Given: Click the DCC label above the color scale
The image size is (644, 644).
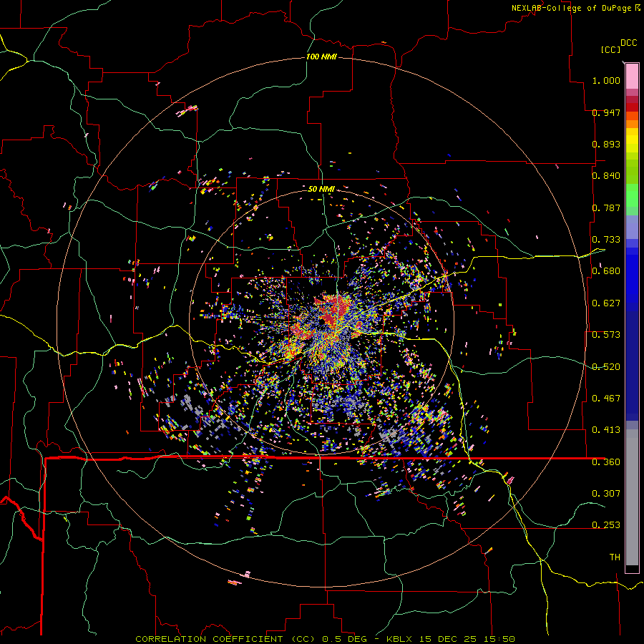Looking at the screenshot, I should pos(628,43).
